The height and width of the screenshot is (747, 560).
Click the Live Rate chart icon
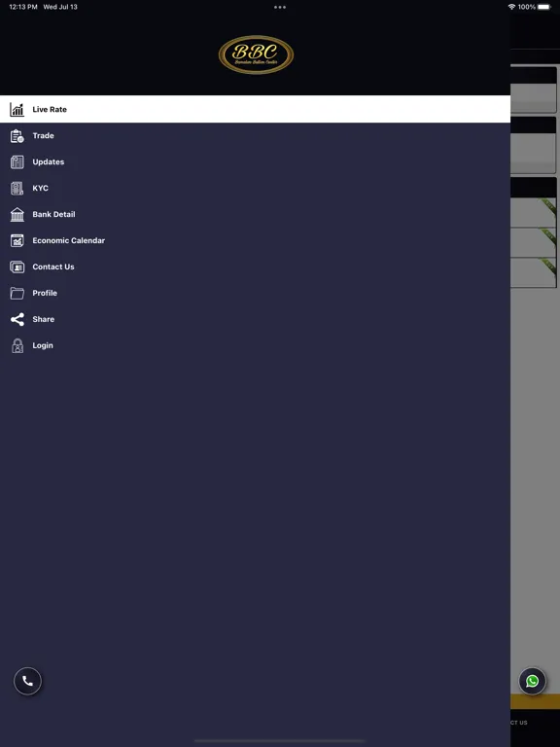click(17, 110)
